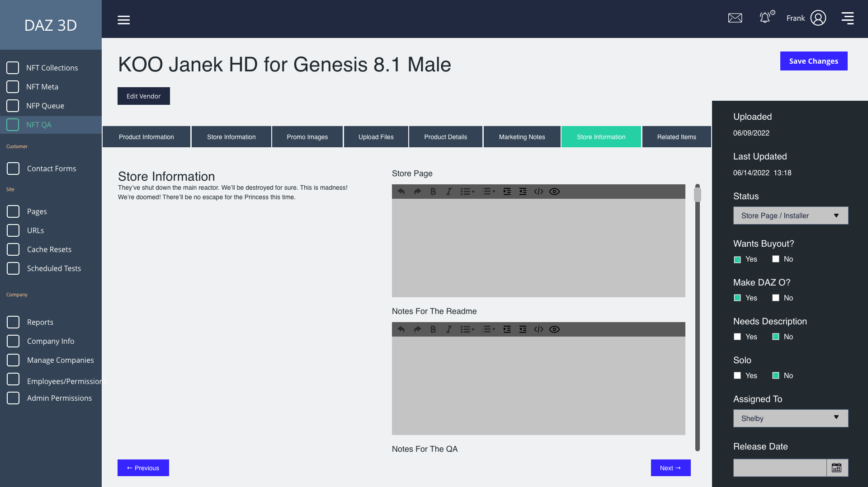This screenshot has width=868, height=487.
Task: Click the NFT Collections sidebar icon box
Action: (13, 68)
